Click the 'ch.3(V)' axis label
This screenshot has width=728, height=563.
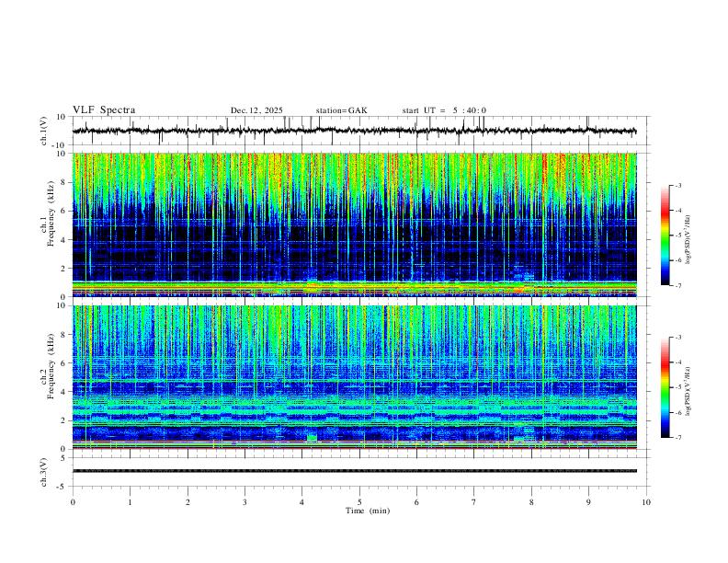[x=44, y=472]
